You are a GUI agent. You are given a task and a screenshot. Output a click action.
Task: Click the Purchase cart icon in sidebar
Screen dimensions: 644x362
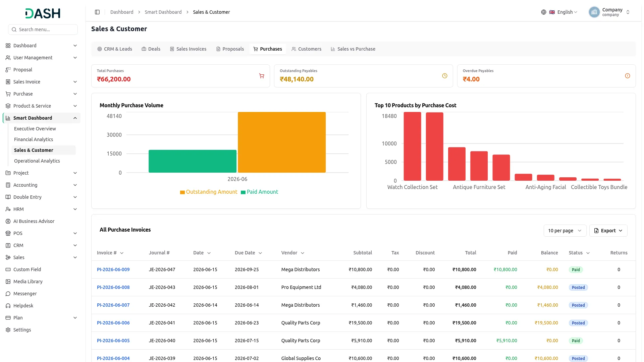click(8, 94)
